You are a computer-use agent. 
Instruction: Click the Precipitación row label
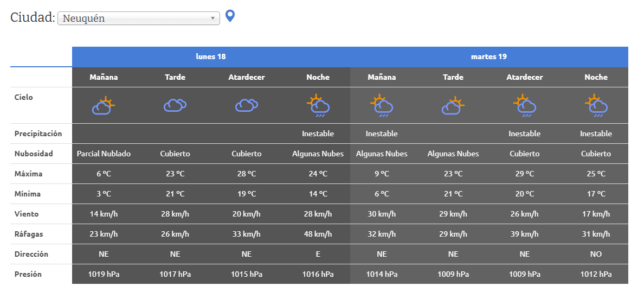[38, 134]
